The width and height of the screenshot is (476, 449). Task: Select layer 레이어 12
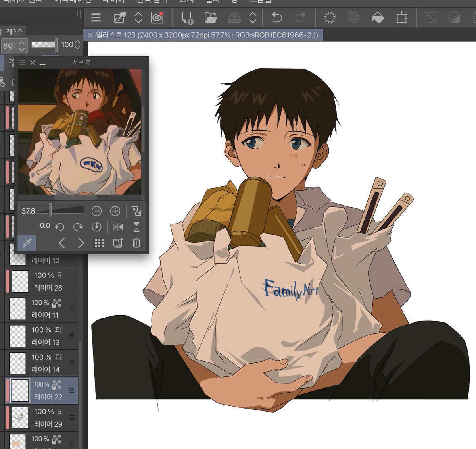pos(45,260)
